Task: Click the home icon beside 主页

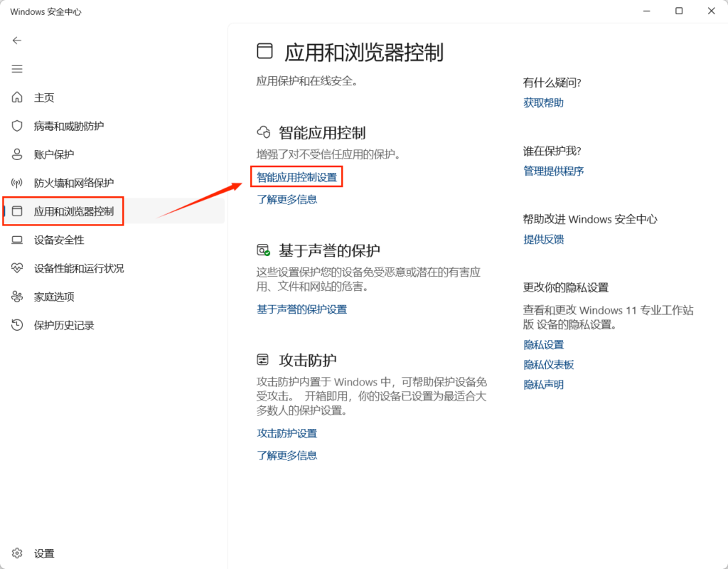Action: 17,97
